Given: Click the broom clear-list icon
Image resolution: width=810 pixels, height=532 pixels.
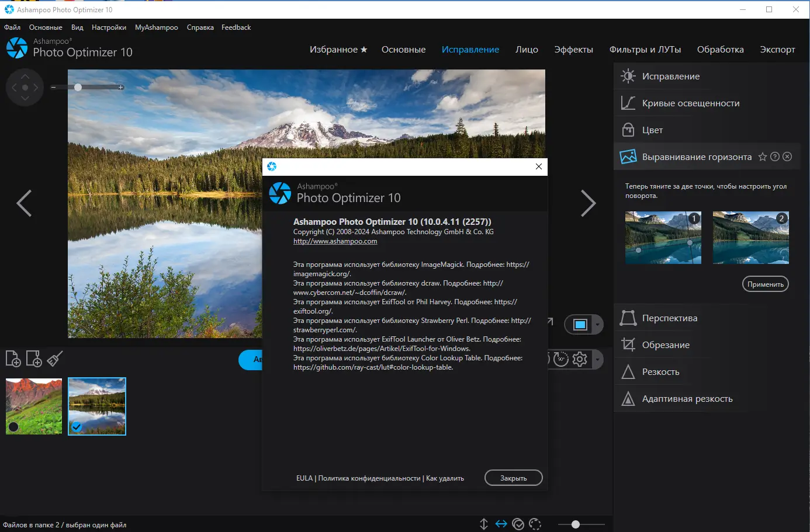Looking at the screenshot, I should pos(55,359).
